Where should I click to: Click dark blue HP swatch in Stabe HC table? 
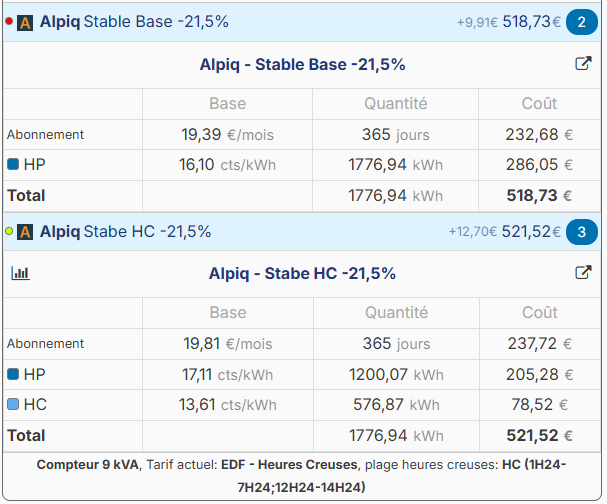[13, 374]
